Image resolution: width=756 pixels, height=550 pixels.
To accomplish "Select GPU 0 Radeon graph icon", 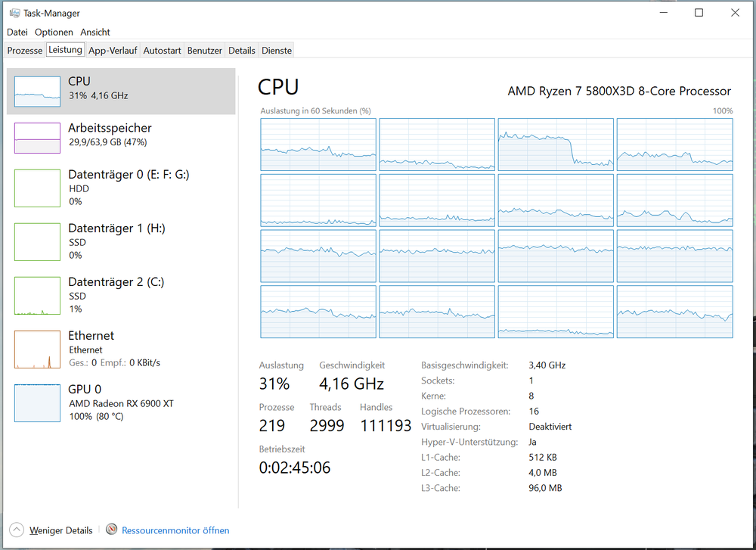I will (x=38, y=402).
